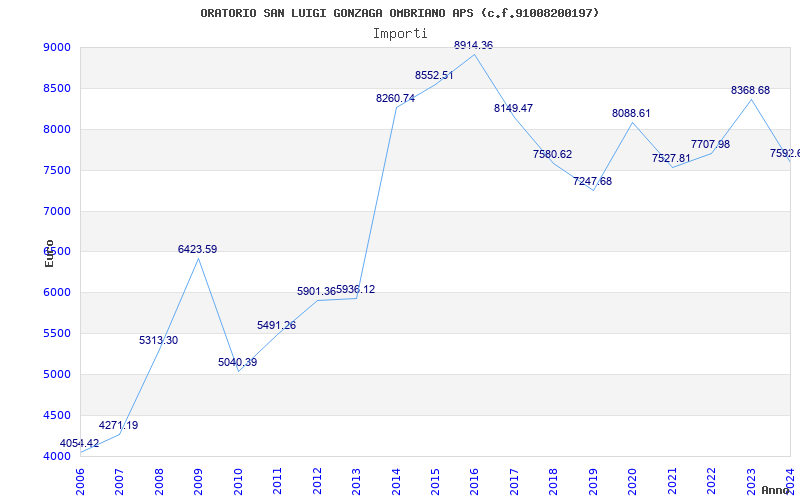This screenshot has height=500, width=800.
Task: Select data label 5313.30
Action: (x=159, y=340)
